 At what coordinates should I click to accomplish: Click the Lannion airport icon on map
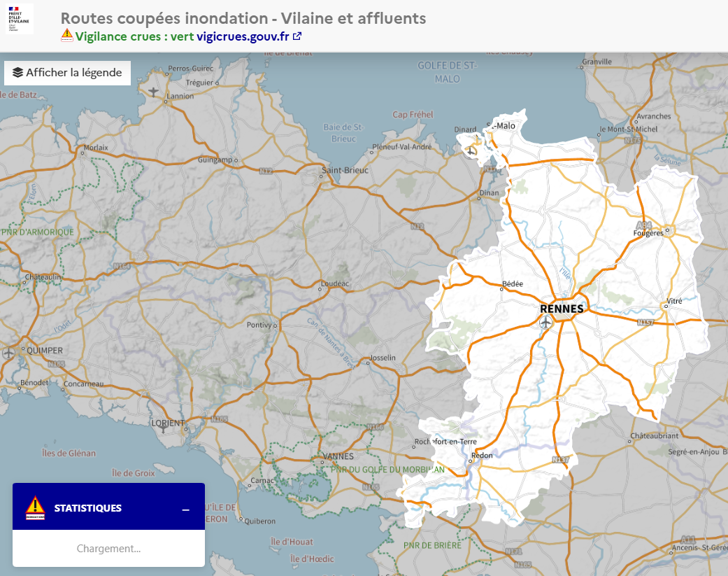coord(153,92)
